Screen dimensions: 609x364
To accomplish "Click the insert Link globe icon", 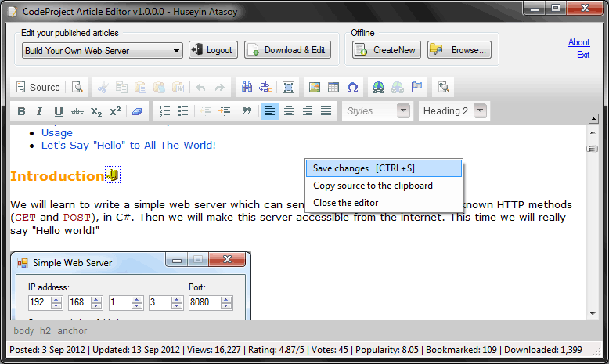I will 378,87.
